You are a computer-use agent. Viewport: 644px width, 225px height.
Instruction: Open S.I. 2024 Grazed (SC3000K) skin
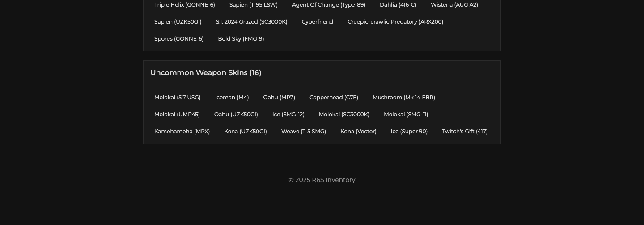(251, 22)
